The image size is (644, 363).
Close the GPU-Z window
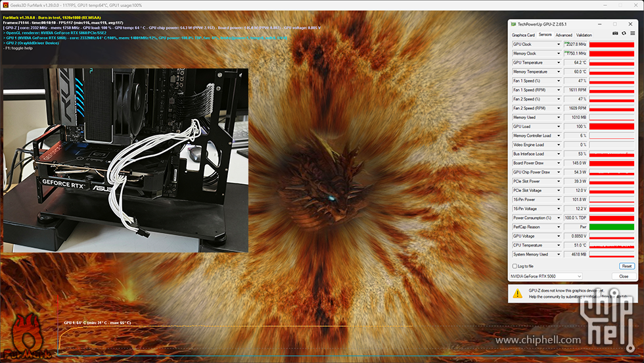click(630, 24)
